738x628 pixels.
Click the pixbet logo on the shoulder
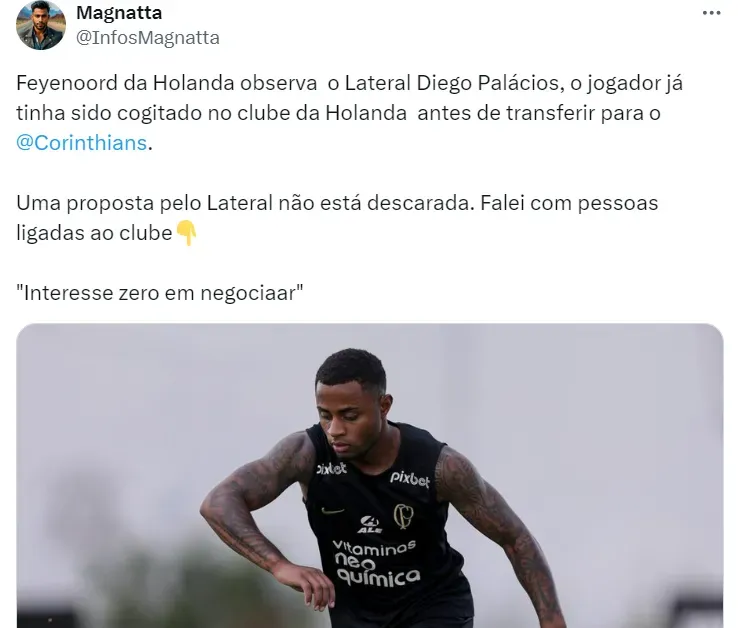331,468
